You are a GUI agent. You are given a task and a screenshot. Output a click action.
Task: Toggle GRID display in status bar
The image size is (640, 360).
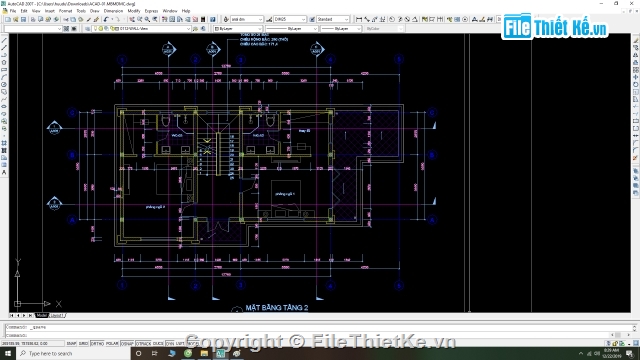(x=83, y=344)
